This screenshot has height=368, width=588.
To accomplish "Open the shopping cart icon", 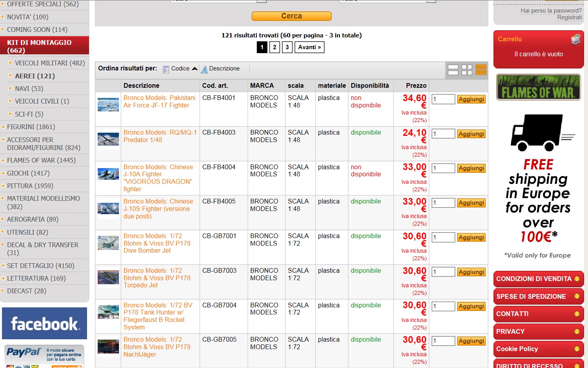I will (x=576, y=39).
